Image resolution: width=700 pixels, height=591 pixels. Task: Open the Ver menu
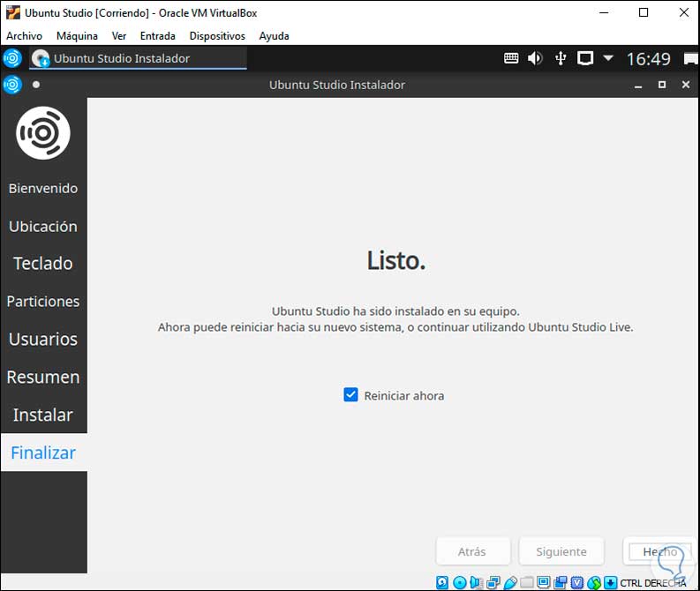tap(119, 35)
